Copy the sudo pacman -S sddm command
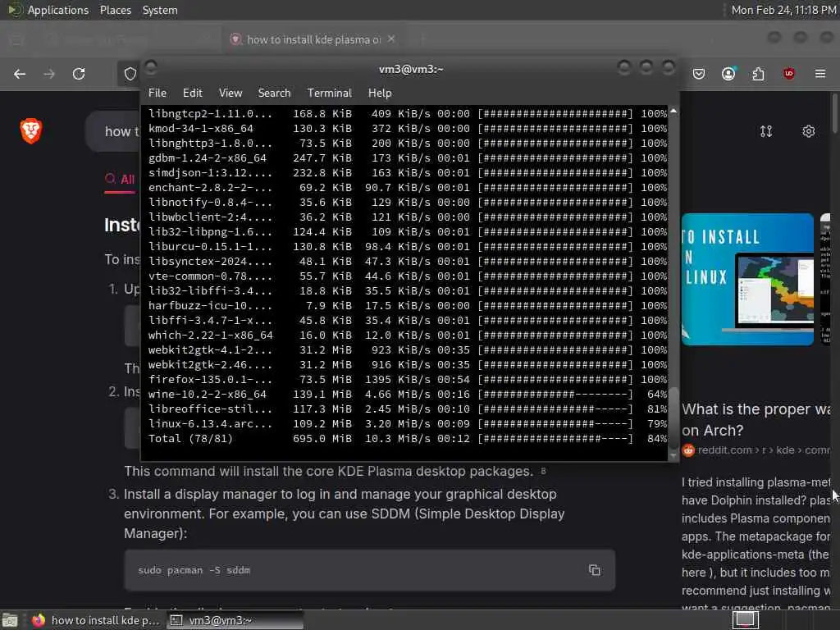Screen dimensions: 840x630 (594, 570)
